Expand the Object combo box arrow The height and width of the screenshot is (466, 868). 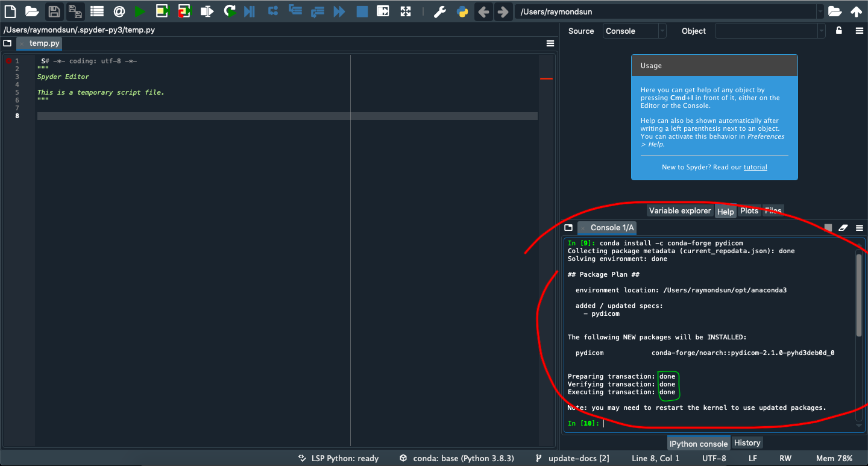821,31
